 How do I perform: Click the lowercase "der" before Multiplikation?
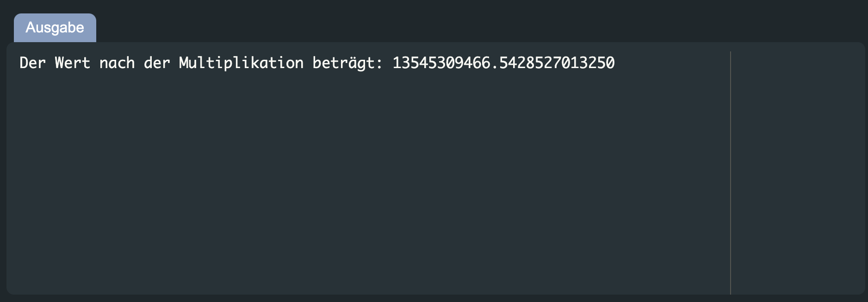pos(157,63)
